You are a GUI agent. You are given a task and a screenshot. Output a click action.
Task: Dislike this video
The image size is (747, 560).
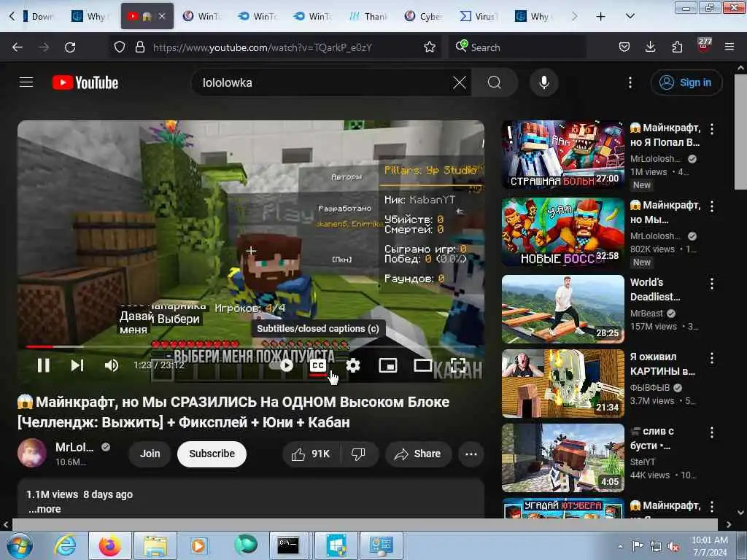(x=359, y=454)
